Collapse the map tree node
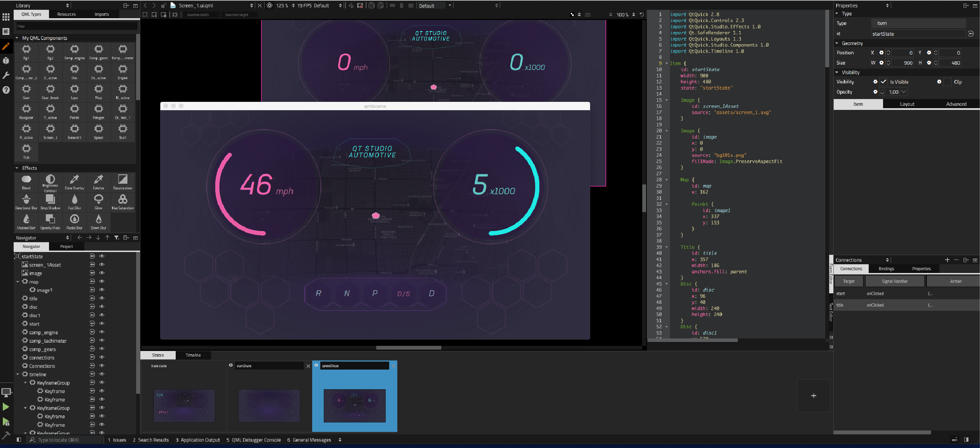This screenshot has width=980, height=448. [x=18, y=282]
